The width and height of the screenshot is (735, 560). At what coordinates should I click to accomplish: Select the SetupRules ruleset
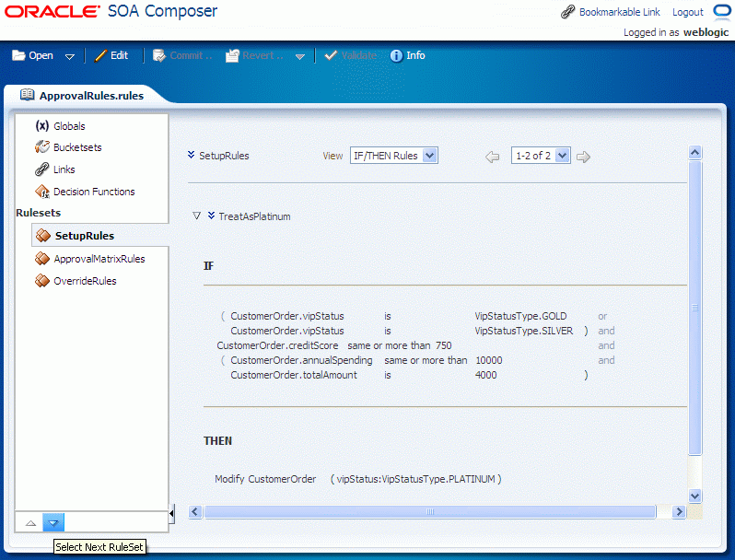[x=85, y=236]
